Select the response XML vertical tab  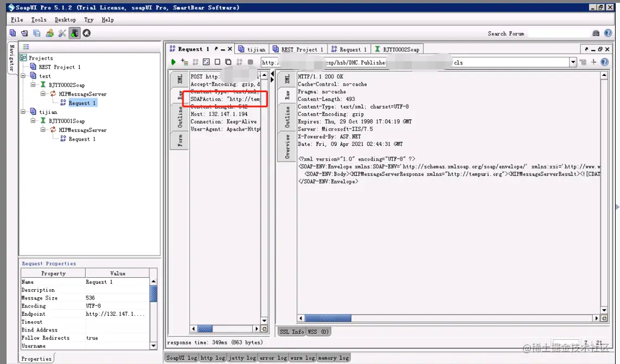(287, 79)
